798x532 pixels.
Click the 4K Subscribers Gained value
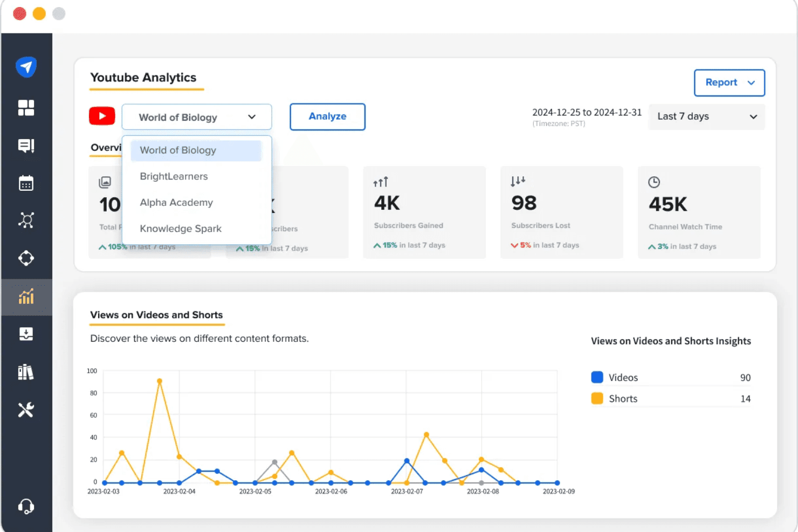387,203
